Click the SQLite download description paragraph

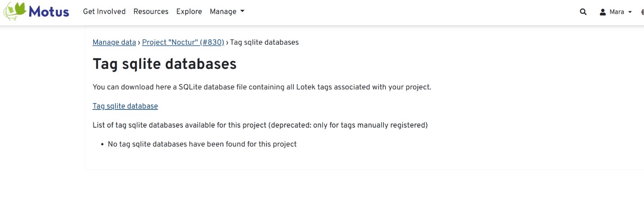pyautogui.click(x=262, y=87)
